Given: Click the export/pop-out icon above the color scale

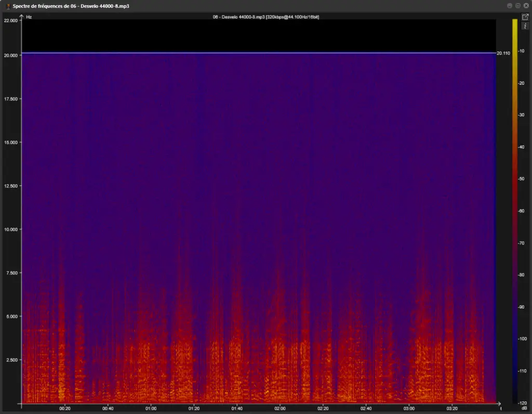Looking at the screenshot, I should point(525,17).
